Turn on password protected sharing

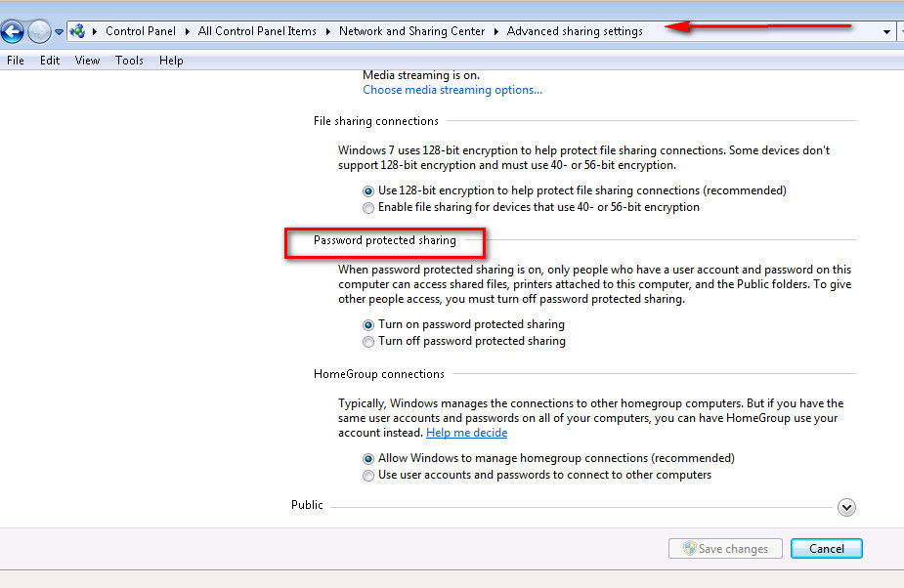coord(368,324)
